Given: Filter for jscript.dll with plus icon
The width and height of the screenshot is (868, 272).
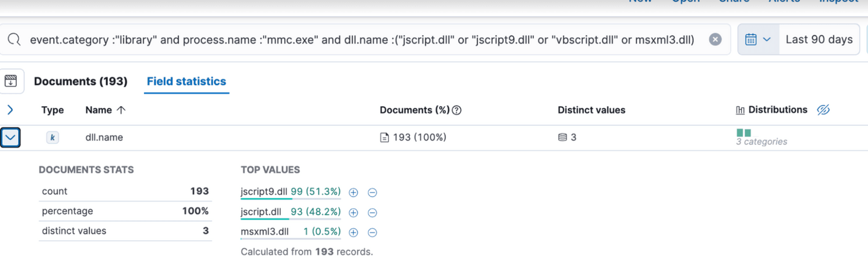Looking at the screenshot, I should pyautogui.click(x=354, y=213).
